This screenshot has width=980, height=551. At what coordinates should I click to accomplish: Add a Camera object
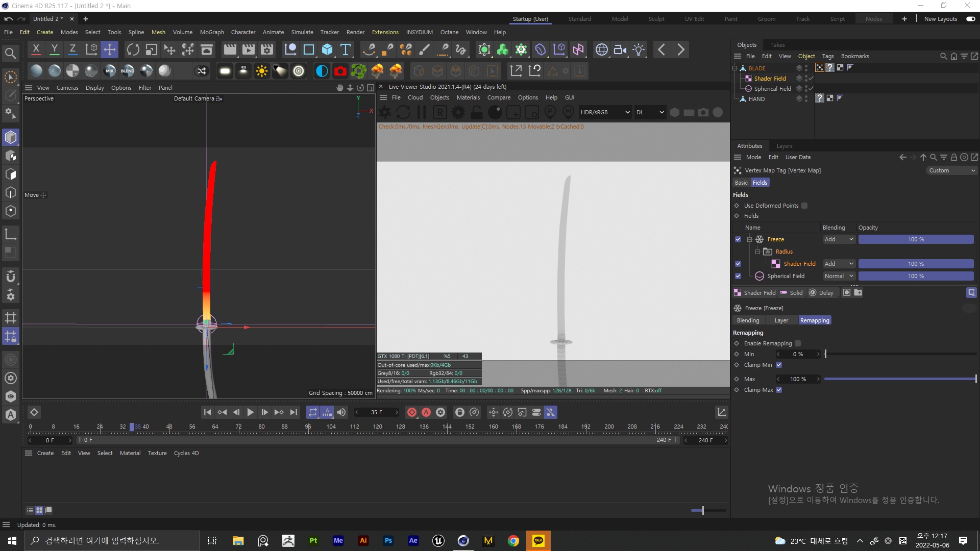coord(620,49)
